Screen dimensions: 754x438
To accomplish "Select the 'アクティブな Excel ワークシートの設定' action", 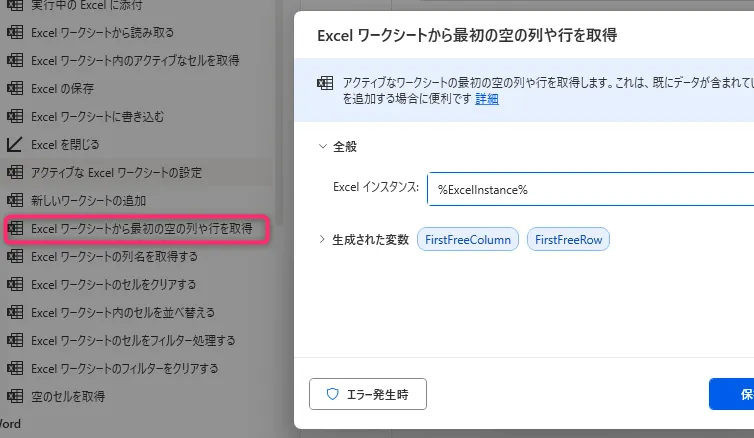I will click(x=130, y=172).
